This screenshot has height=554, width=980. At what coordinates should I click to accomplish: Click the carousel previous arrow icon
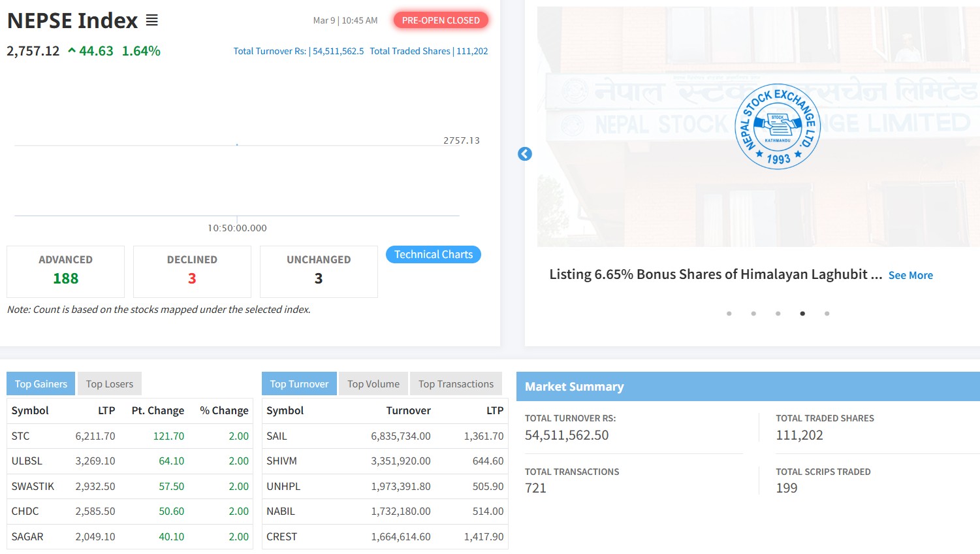click(525, 154)
